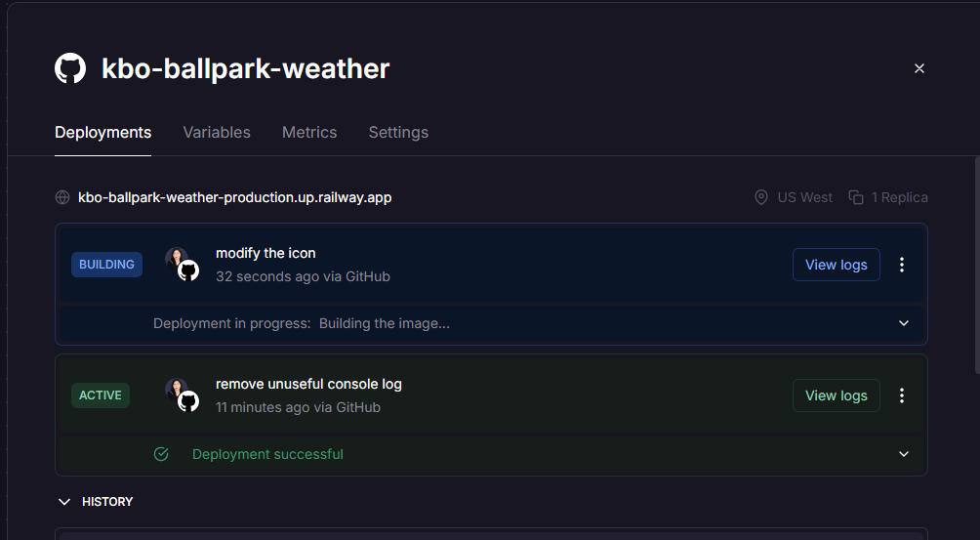Click the globe icon next to the domain
The height and width of the screenshot is (540, 980).
pyautogui.click(x=62, y=197)
